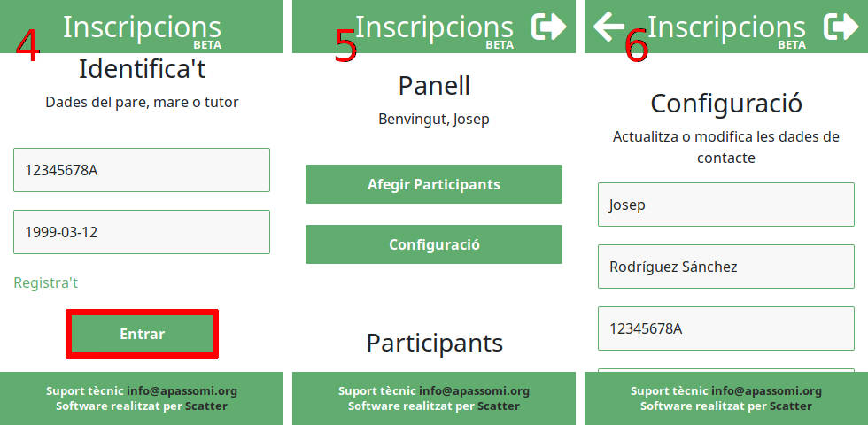The image size is (868, 425).
Task: Open the info@apassomi.org link under the Configuració screen
Action: 767,391
